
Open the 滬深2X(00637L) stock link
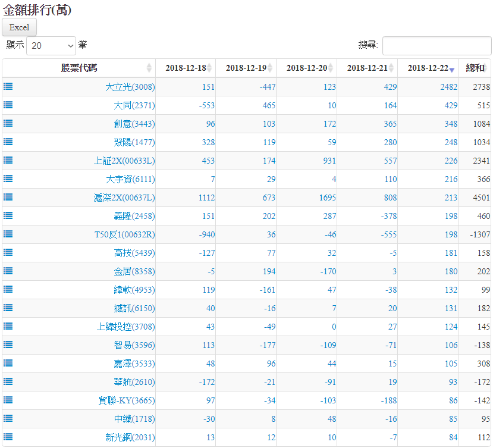124,198
